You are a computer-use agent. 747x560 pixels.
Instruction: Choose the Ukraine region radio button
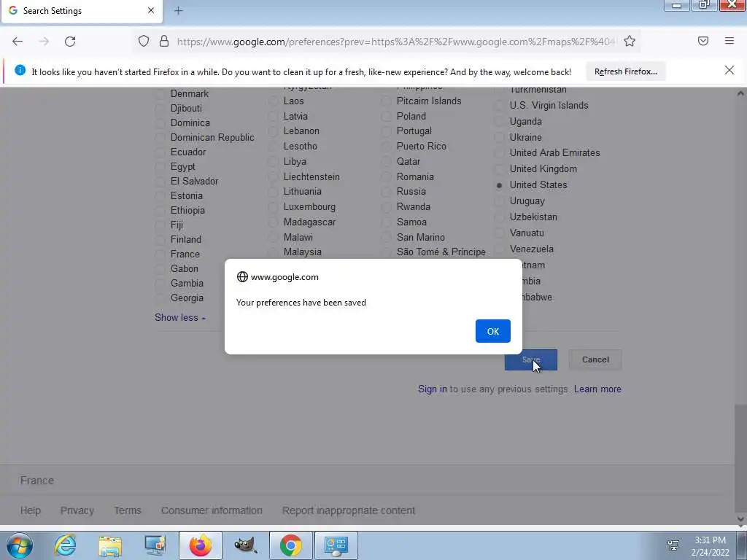pos(499,138)
